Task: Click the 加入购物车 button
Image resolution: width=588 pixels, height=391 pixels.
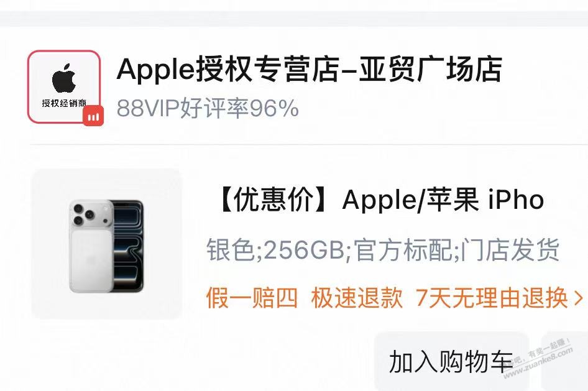Action: point(451,361)
